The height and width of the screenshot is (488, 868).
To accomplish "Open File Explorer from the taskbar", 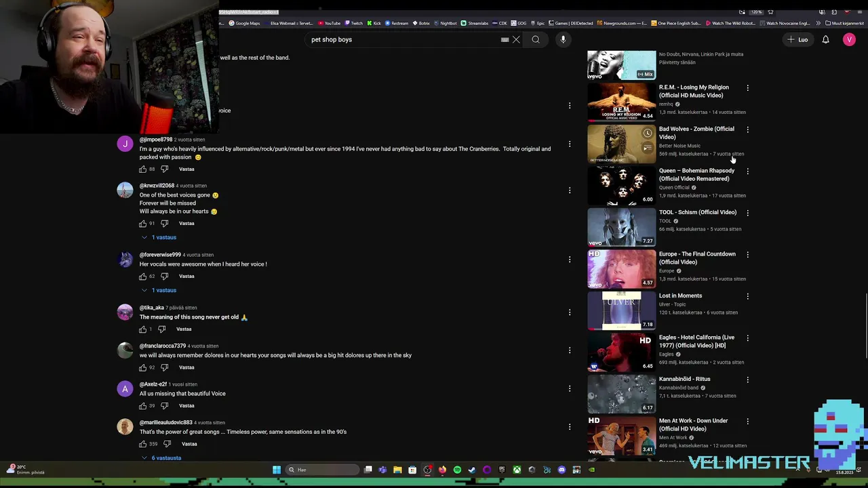I will [397, 470].
